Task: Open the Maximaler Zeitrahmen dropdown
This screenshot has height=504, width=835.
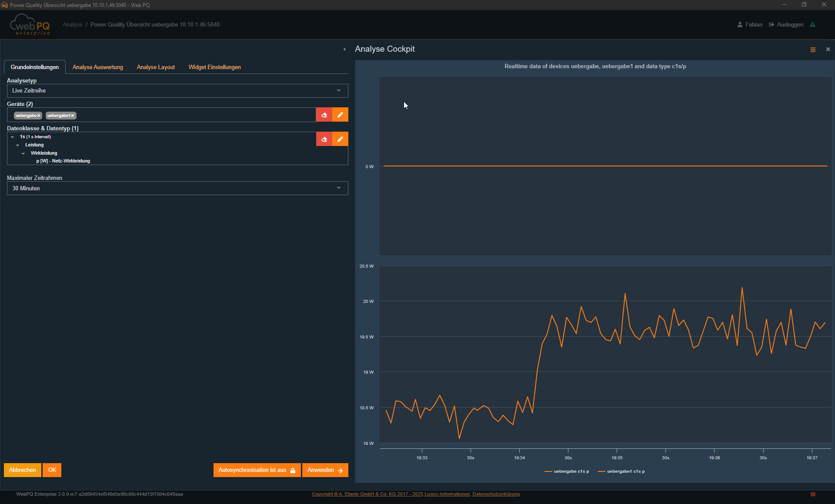Action: (177, 188)
